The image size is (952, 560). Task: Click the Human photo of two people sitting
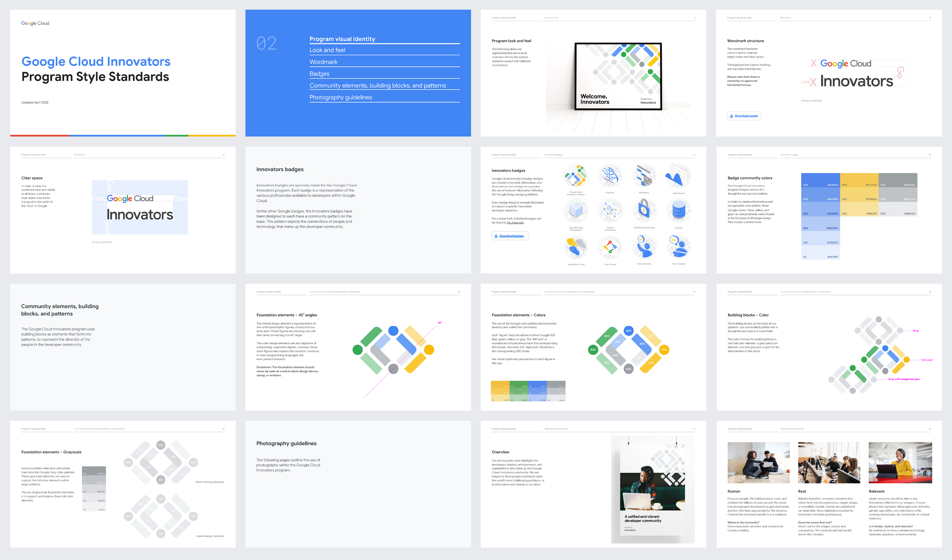pos(758,463)
